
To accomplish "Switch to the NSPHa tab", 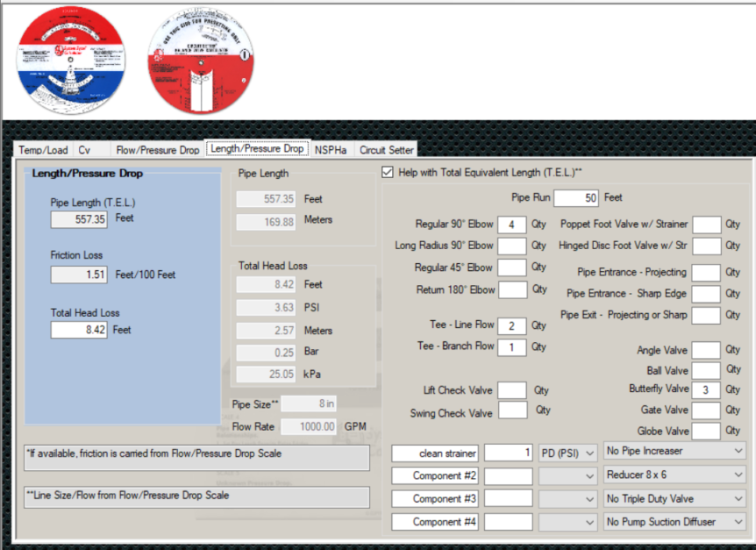I will (x=331, y=150).
